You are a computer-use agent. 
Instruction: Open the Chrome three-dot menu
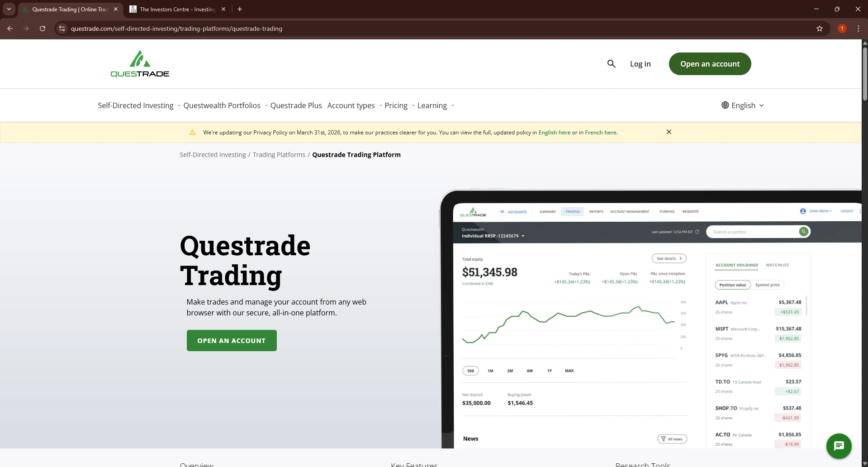pyautogui.click(x=858, y=29)
